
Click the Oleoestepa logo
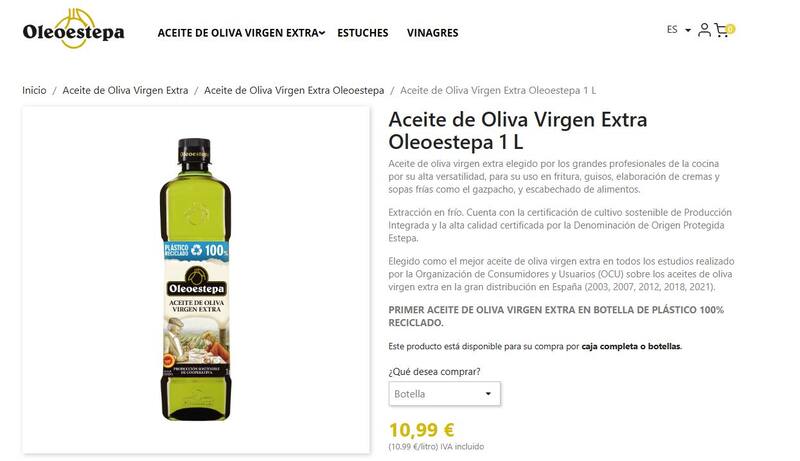point(73,29)
